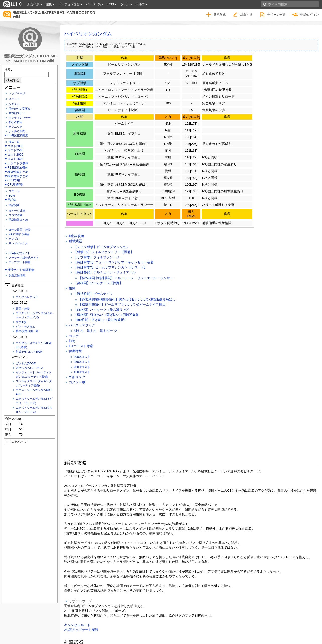Click the orange @ site icon
The image size is (322, 644).
click(x=7, y=15)
